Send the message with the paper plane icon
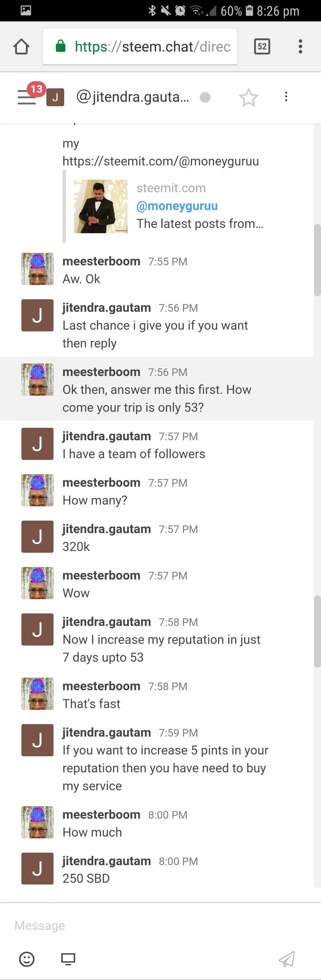Screen dimensions: 321x980 coord(287,959)
